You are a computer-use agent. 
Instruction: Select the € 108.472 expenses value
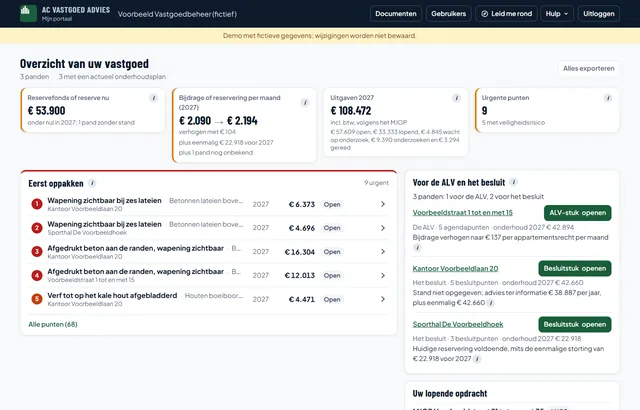click(351, 111)
